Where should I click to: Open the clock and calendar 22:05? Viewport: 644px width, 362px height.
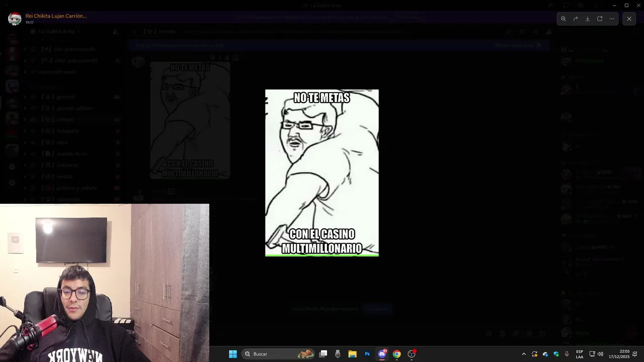[x=619, y=354]
